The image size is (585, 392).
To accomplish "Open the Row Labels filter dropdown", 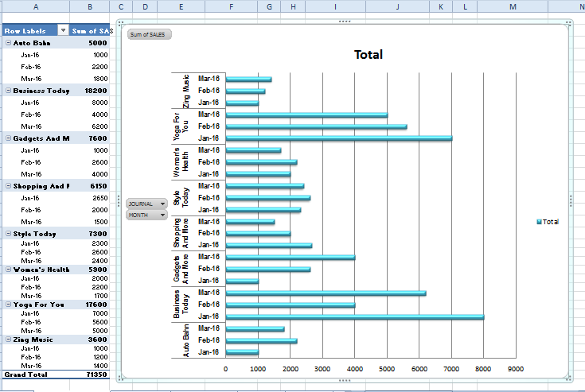I will coord(64,31).
